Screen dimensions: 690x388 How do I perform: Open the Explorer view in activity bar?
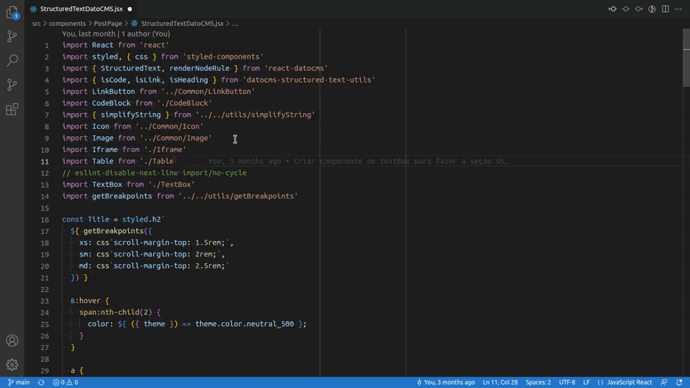click(12, 12)
